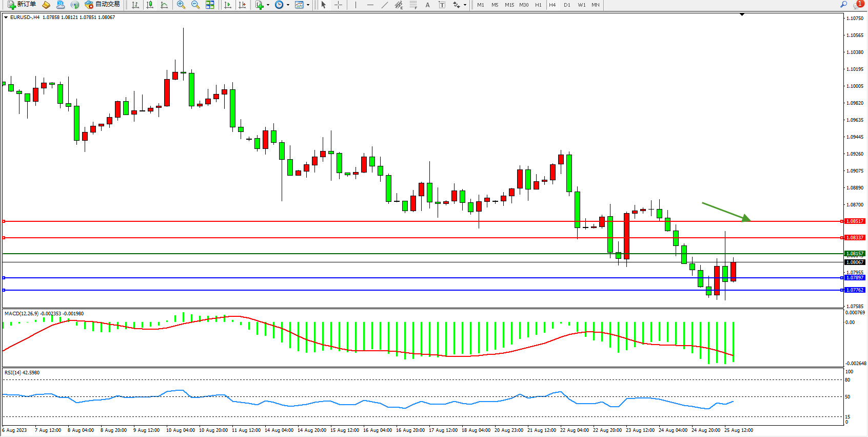Click the notification chat icon with badge
Screen dimensions: 868x437
(858, 5)
